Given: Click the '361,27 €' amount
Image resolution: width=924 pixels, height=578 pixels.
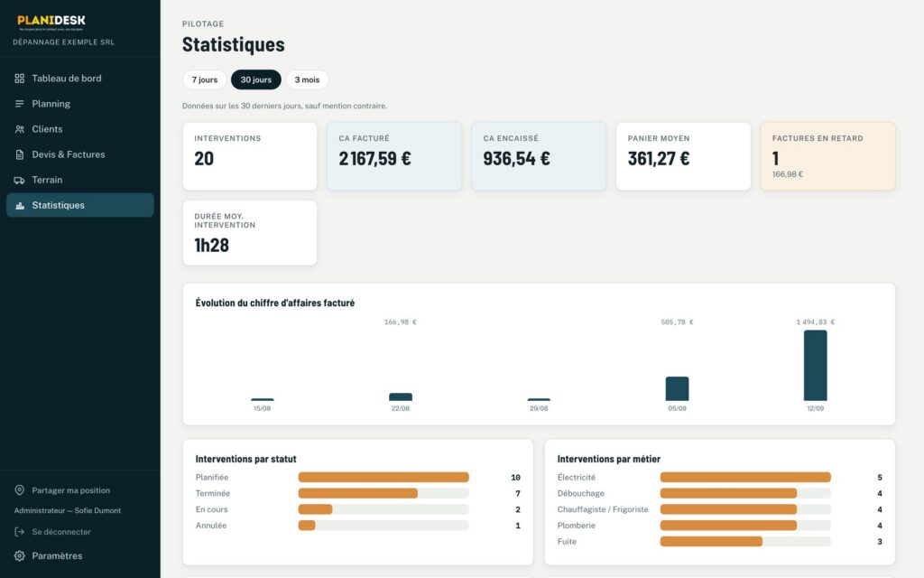Looking at the screenshot, I should tap(659, 159).
